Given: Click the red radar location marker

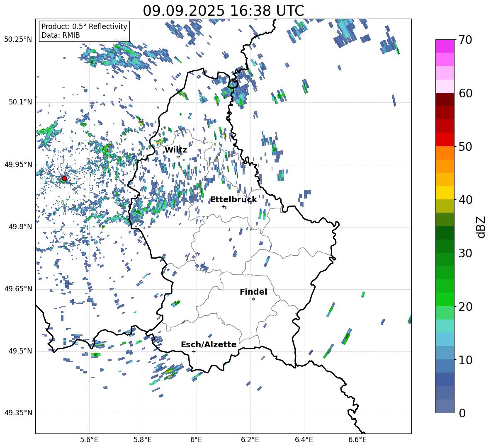Looking at the screenshot, I should pyautogui.click(x=64, y=179).
